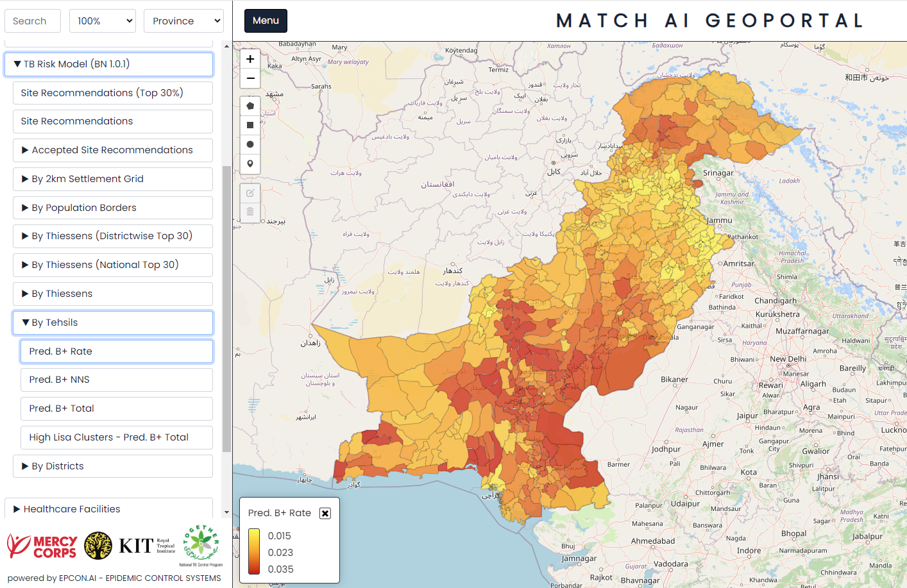
Task: Expand the By Districts group
Action: pos(113,466)
